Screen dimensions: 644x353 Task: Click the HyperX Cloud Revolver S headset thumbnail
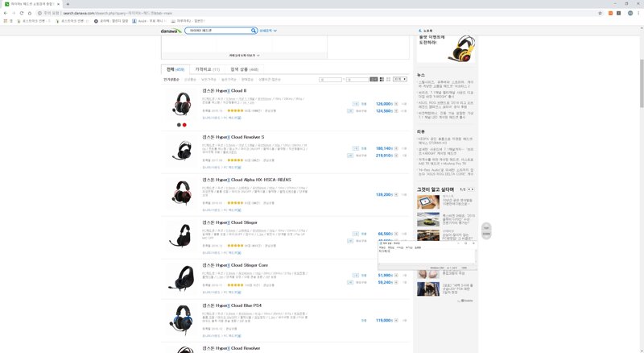182,150
